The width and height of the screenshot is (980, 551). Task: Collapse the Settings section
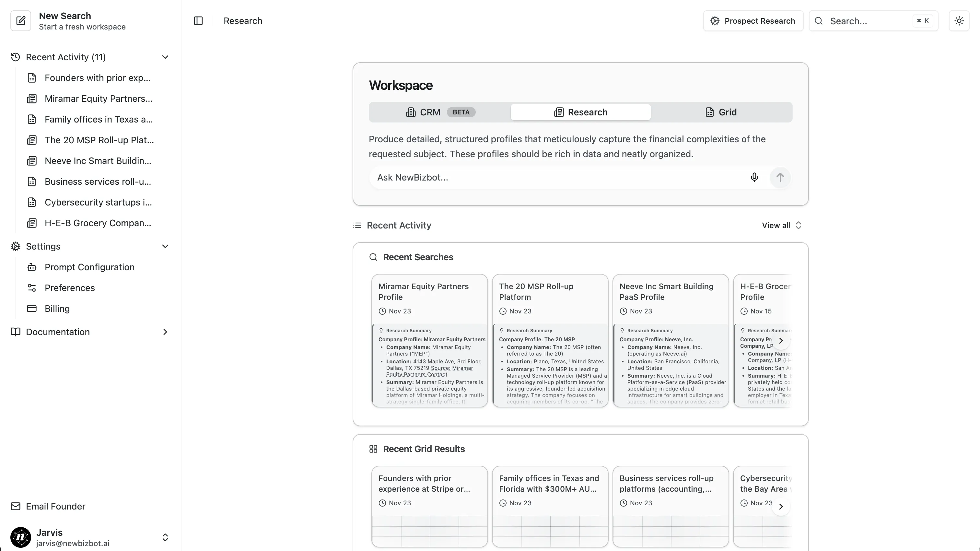click(165, 246)
